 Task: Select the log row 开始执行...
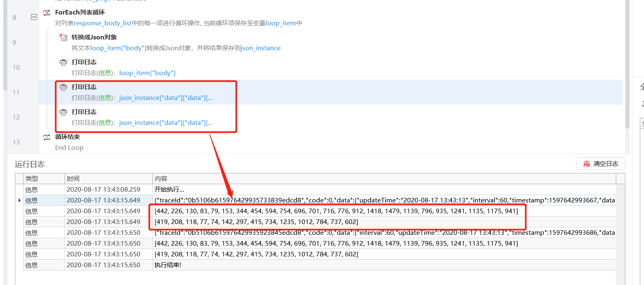319,190
